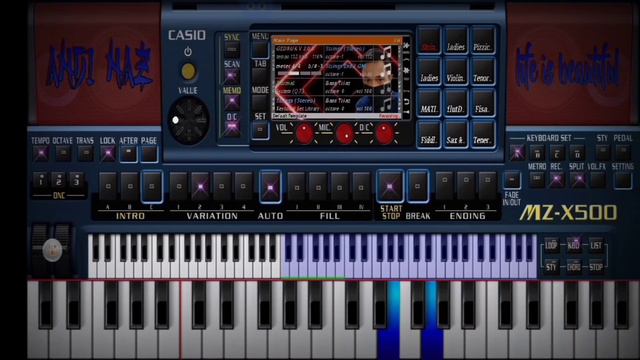Select KEYBOARD SET D button
The width and height of the screenshot is (640, 360).
(577, 153)
